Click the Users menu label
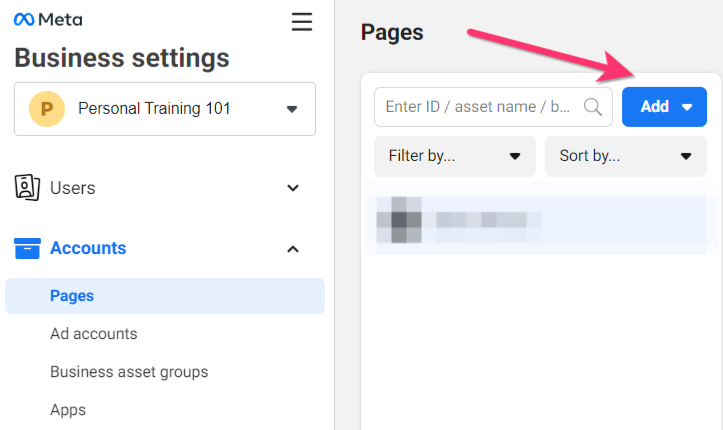 (72, 188)
